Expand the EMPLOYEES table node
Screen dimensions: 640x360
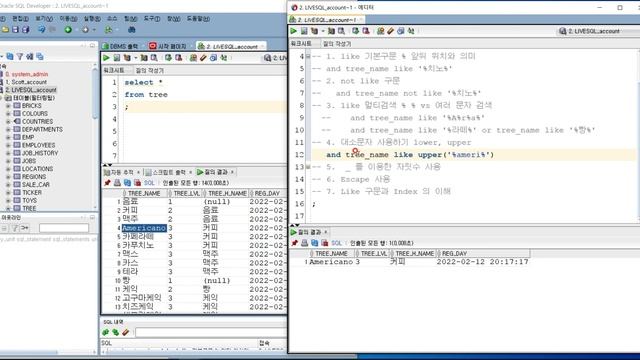pyautogui.click(x=8, y=145)
